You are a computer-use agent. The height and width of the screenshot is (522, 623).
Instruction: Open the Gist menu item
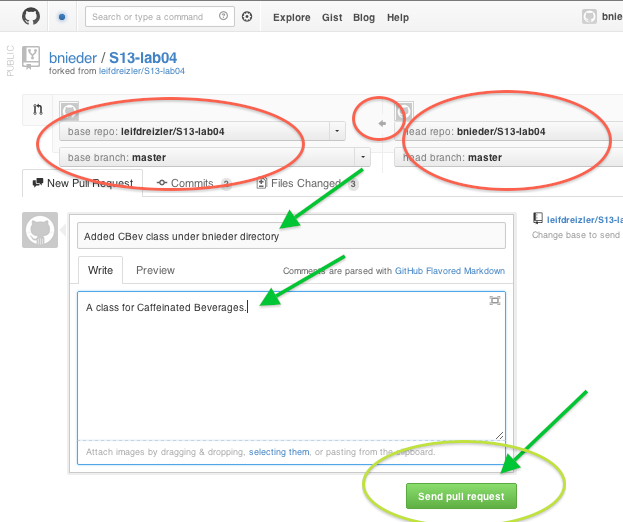[332, 17]
